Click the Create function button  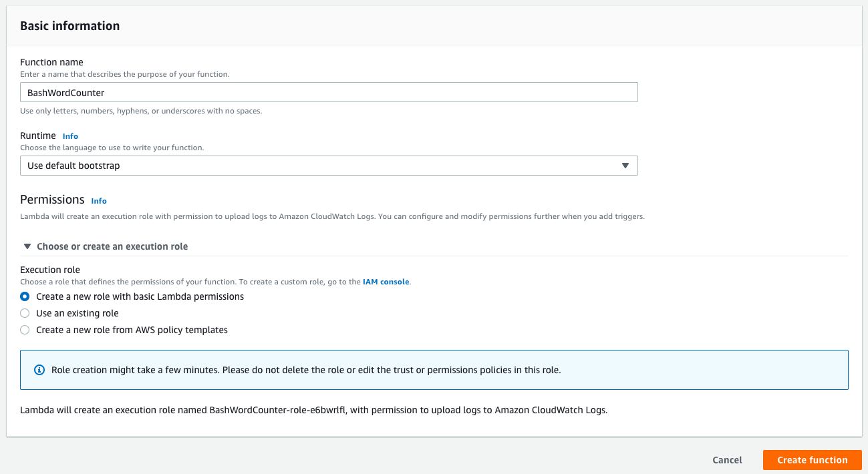[x=811, y=460]
